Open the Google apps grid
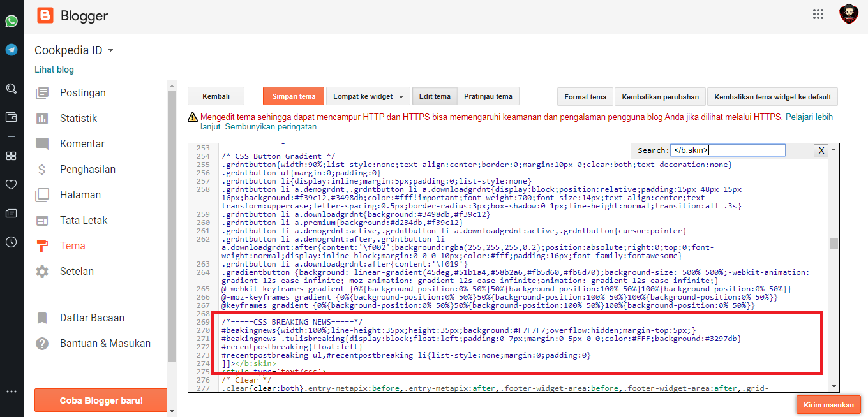Screen dimensions: 868x417 [818, 14]
